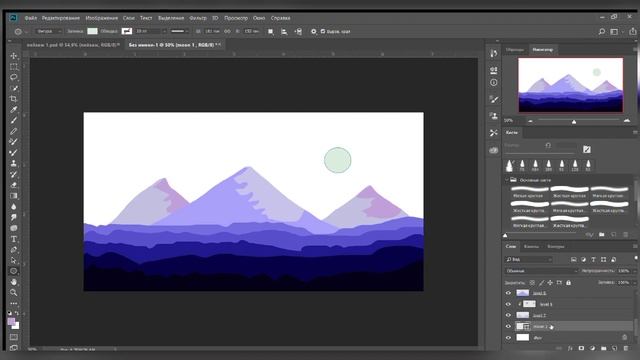
Task: Select the Eraser tool
Action: (13, 185)
